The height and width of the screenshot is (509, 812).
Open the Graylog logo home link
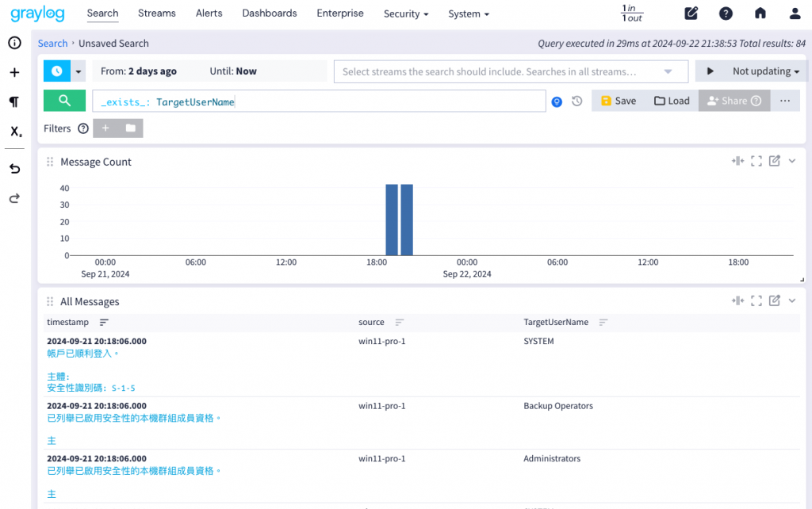pos(37,13)
